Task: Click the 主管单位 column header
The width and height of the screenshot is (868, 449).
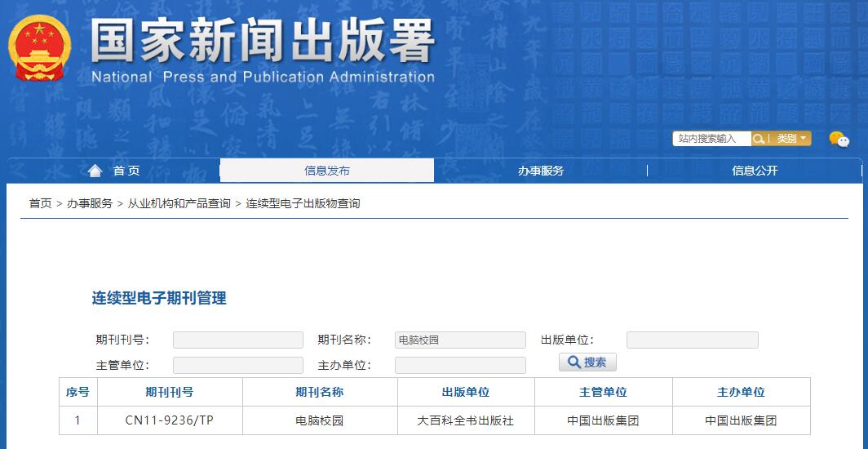Action: coord(603,392)
